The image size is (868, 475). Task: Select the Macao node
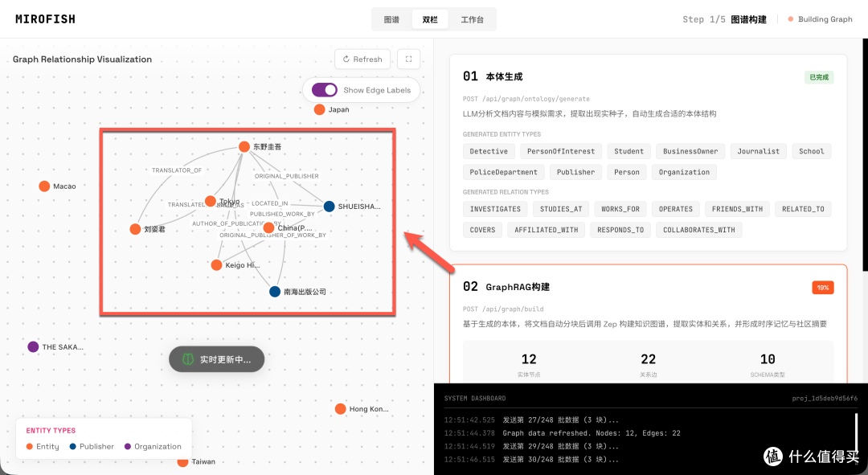pyautogui.click(x=44, y=186)
